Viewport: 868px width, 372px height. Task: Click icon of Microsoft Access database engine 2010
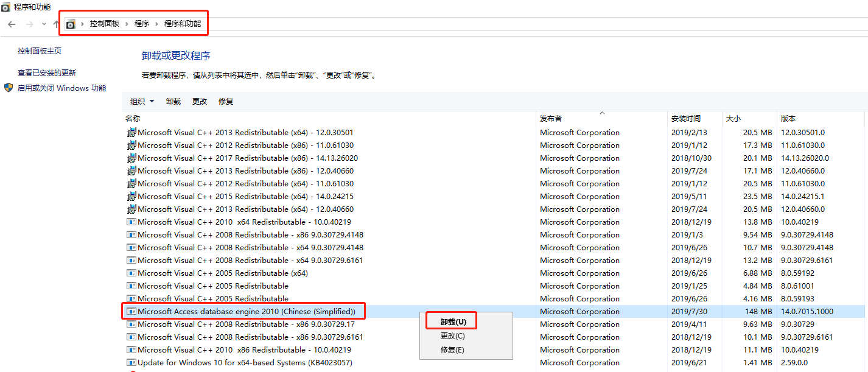[131, 311]
